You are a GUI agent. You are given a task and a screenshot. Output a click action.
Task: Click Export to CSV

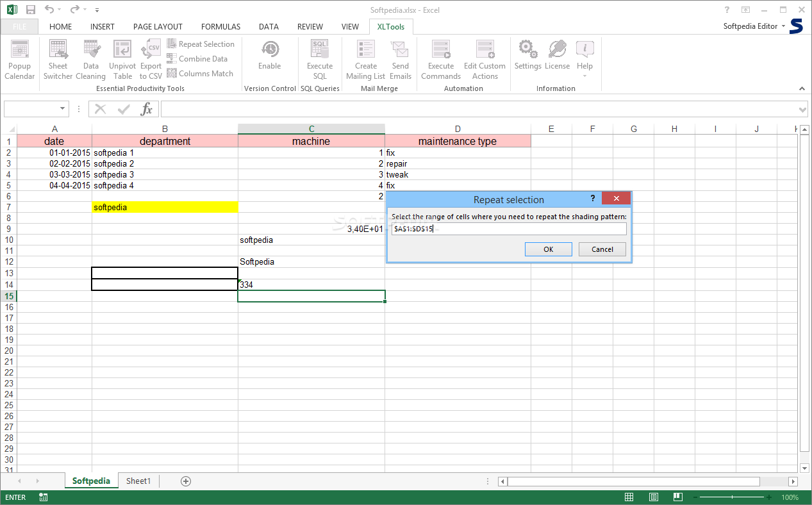tap(151, 60)
